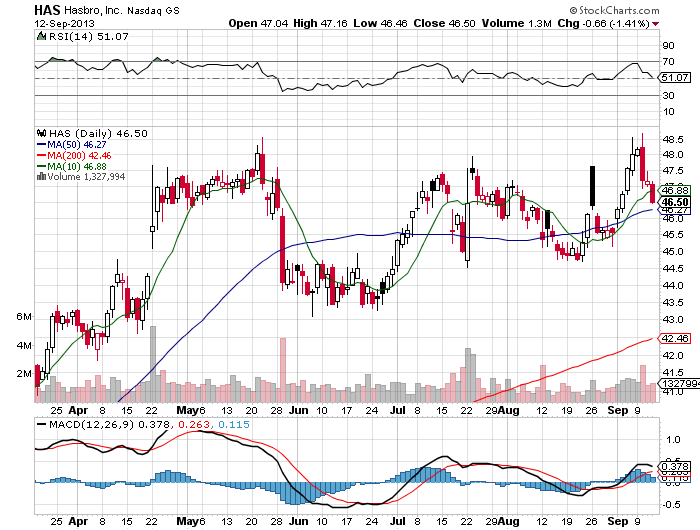Click the green RSI indicator icon
Image resolution: width=700 pixels, height=530 pixels.
(41, 36)
